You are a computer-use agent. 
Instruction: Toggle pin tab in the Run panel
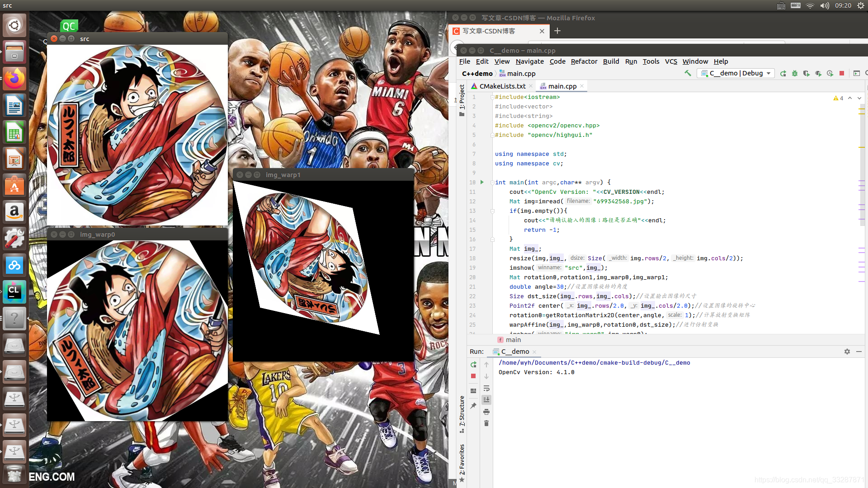473,406
